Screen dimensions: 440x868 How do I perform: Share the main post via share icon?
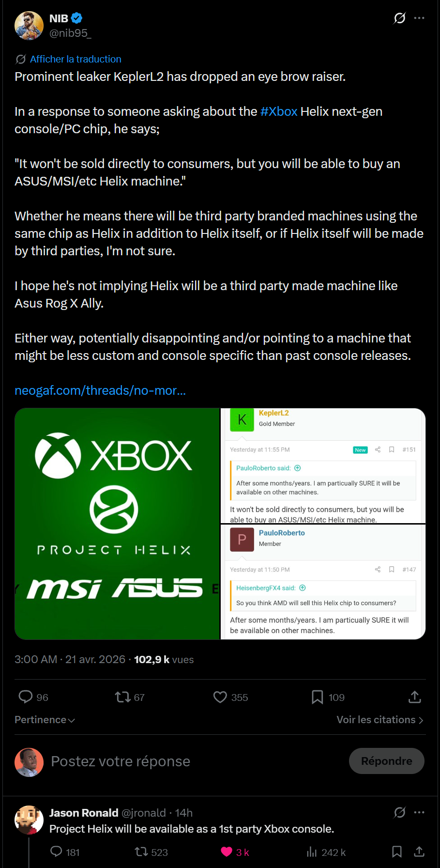[x=415, y=697]
